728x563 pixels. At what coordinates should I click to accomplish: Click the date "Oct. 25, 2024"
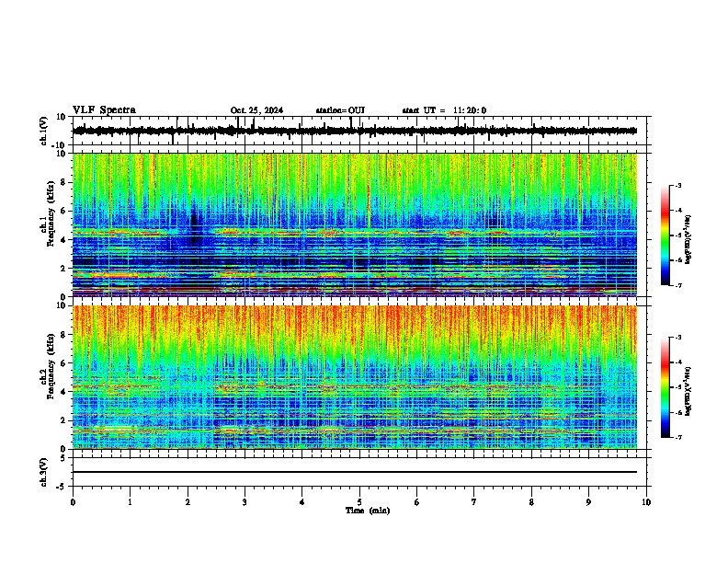[256, 110]
